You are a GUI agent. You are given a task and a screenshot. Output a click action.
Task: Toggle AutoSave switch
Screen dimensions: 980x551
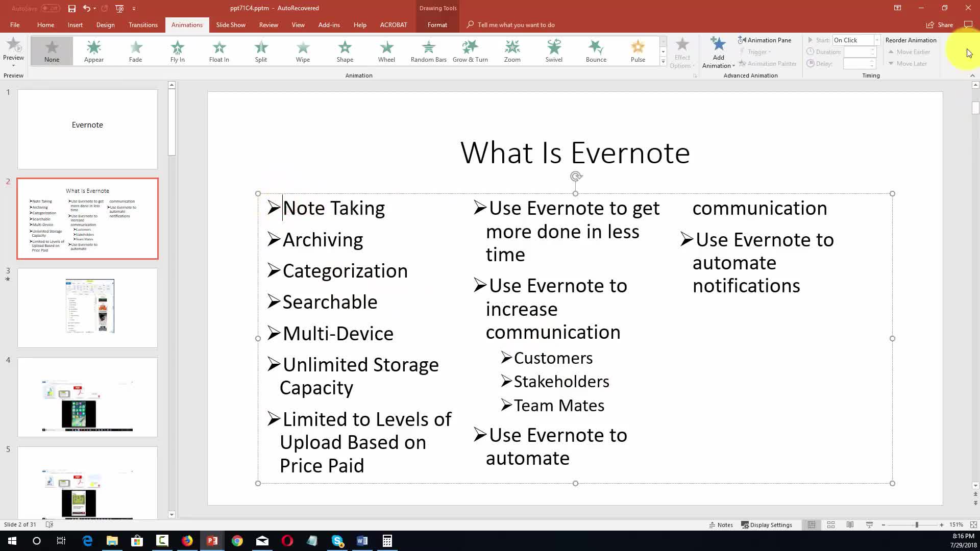[x=50, y=8]
